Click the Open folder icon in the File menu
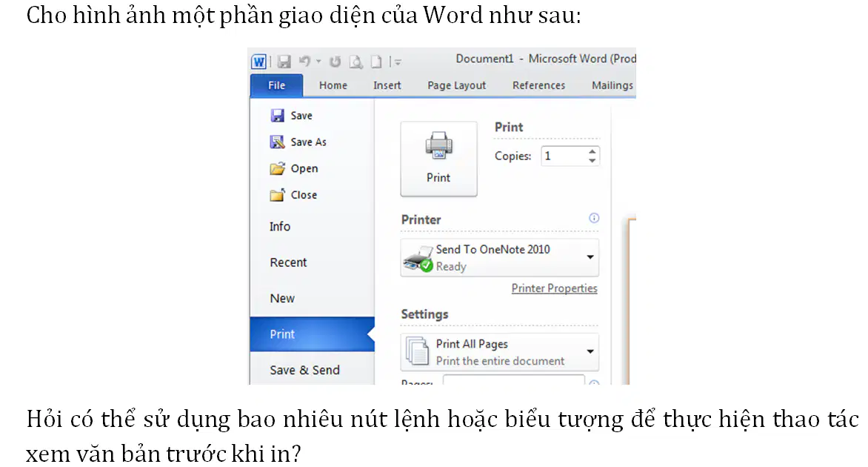Image resolution: width=868 pixels, height=467 pixels. (277, 168)
